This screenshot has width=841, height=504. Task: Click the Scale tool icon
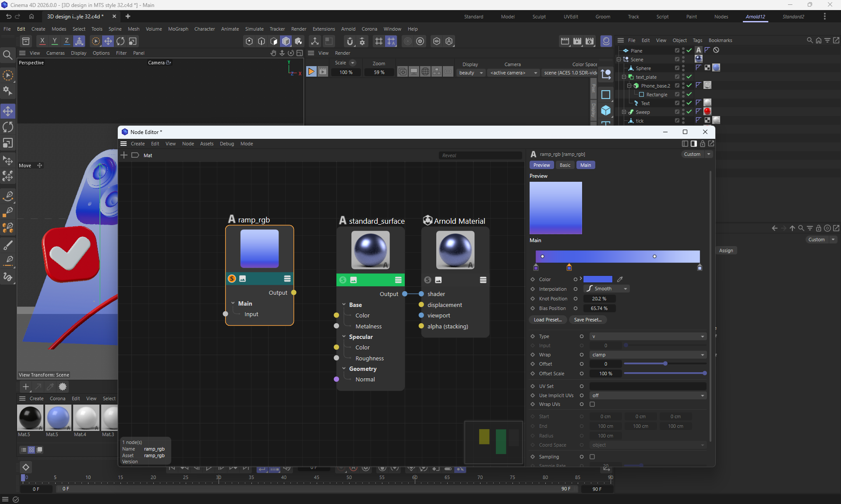coord(8,144)
